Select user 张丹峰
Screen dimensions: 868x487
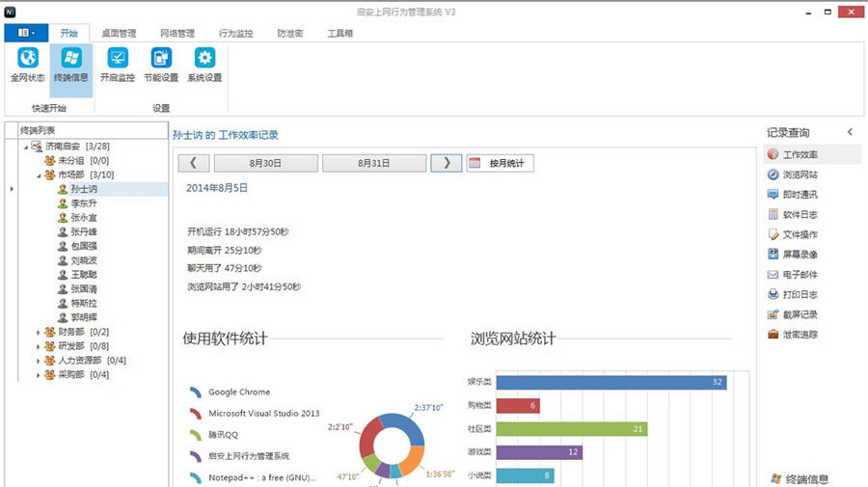[78, 231]
